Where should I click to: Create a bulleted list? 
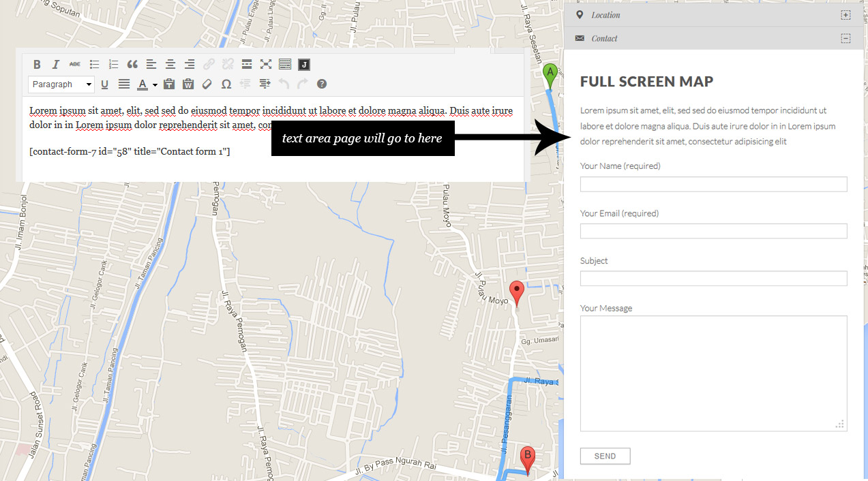click(x=94, y=65)
